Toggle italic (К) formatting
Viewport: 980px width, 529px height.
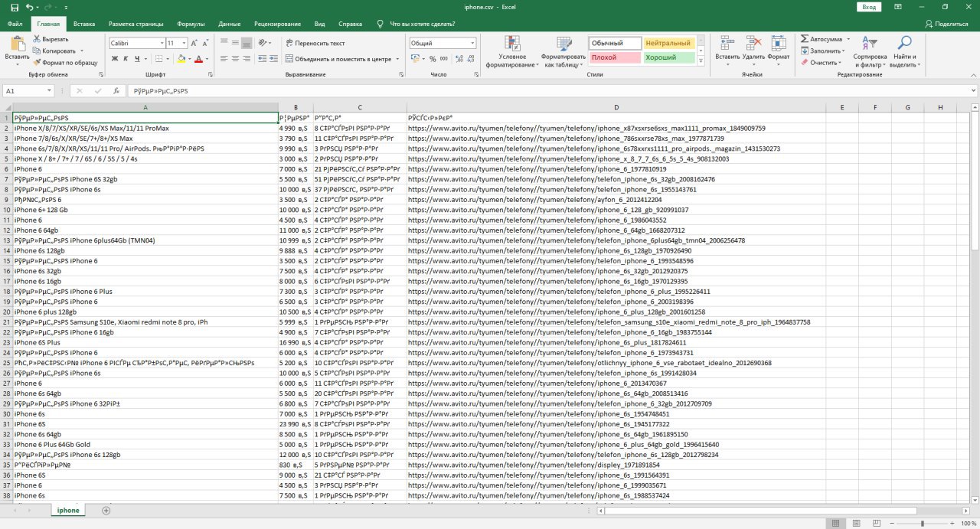click(126, 59)
